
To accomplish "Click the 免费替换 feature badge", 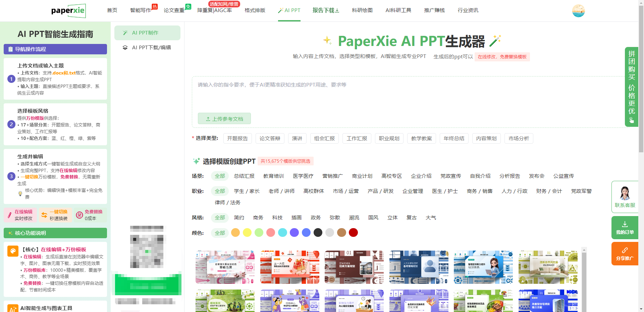I will [x=90, y=215].
